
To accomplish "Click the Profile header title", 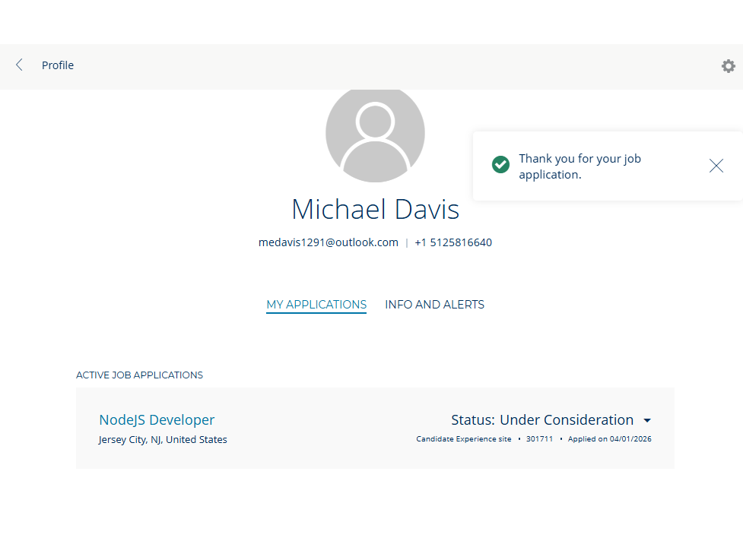I will (x=58, y=65).
